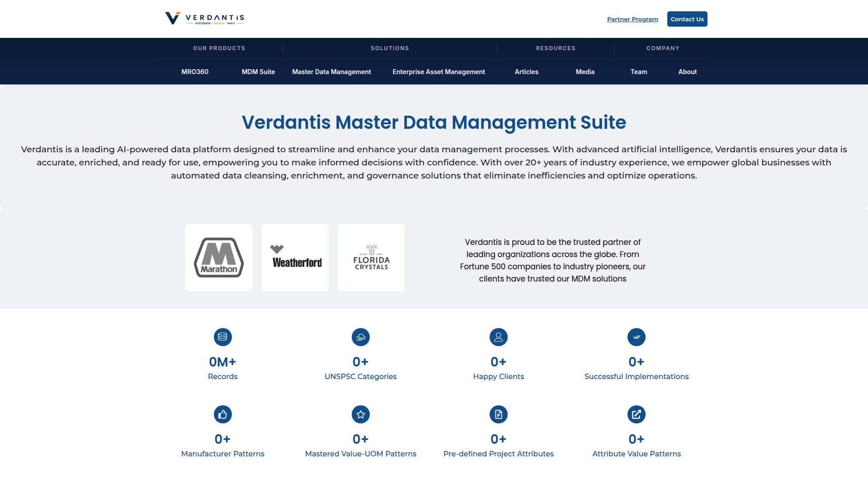Viewport: 868px width, 488px height.
Task: Click the Successful Implementations label
Action: point(637,376)
